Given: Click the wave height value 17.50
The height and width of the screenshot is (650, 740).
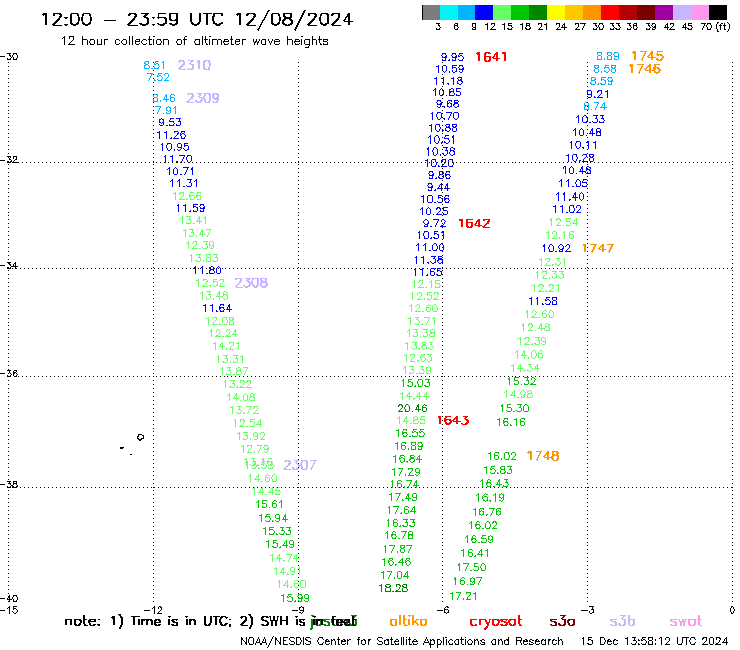Looking at the screenshot, I should click(471, 567).
